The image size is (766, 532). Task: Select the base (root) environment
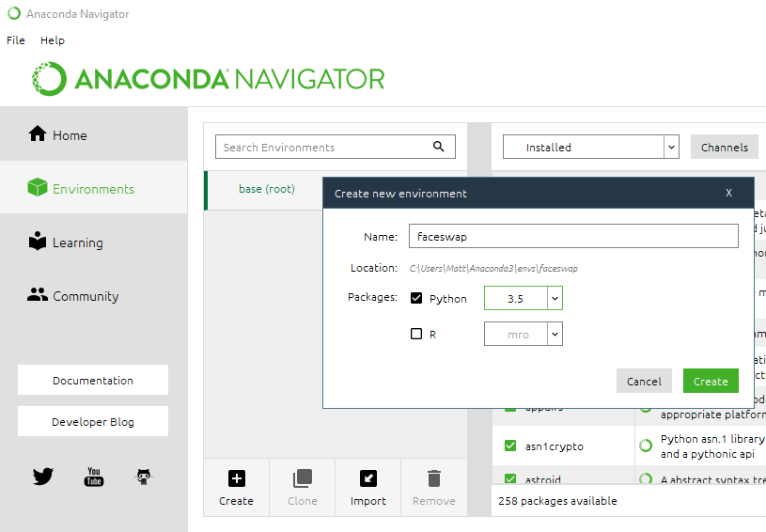tap(267, 189)
